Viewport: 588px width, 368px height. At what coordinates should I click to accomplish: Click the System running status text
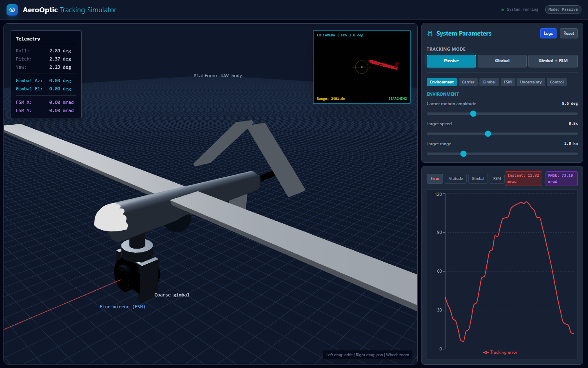[x=523, y=9]
